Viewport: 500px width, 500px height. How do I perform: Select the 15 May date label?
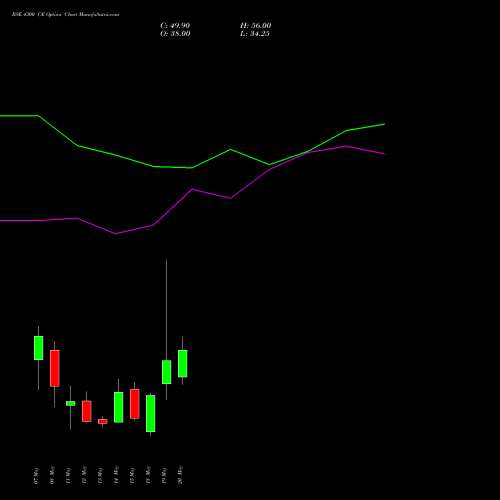point(132,475)
